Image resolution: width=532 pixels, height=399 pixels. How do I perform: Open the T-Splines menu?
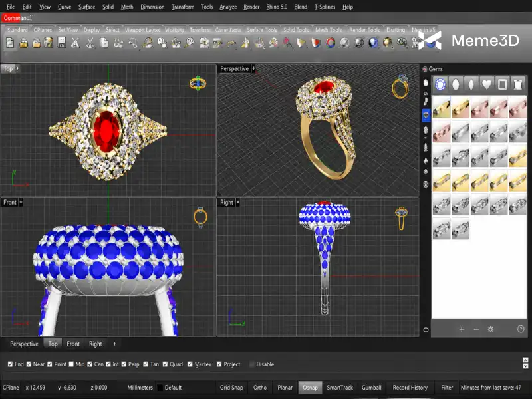pos(325,7)
